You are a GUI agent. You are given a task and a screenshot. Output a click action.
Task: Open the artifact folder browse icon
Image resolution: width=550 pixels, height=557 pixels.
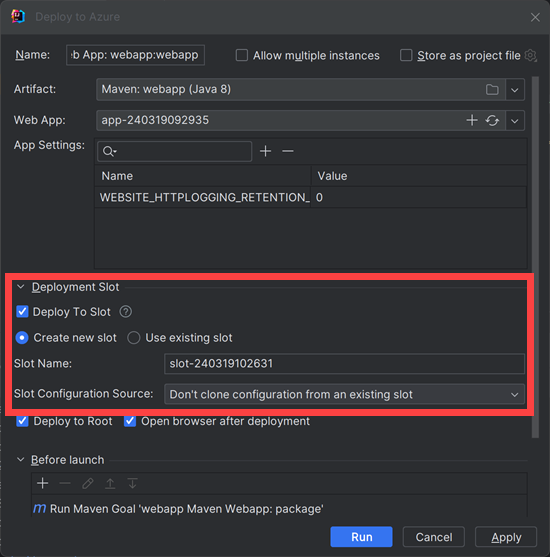click(x=492, y=90)
